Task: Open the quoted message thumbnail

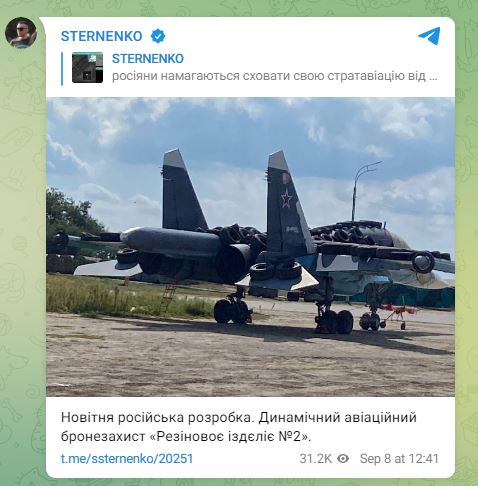Action: click(87, 67)
